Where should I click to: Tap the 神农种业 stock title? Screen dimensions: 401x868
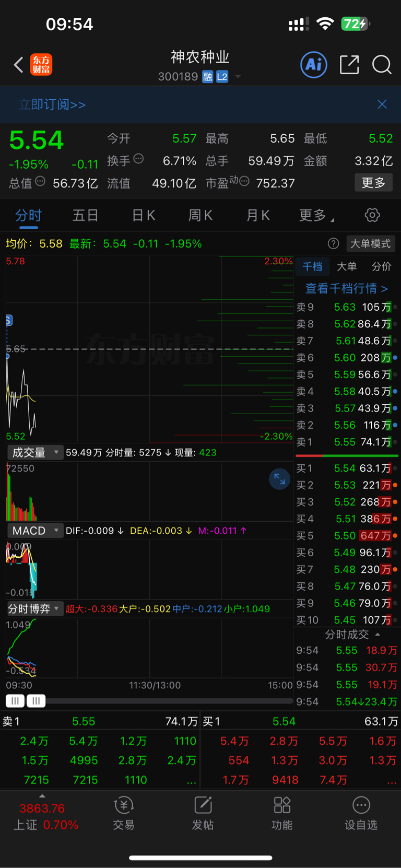click(200, 57)
